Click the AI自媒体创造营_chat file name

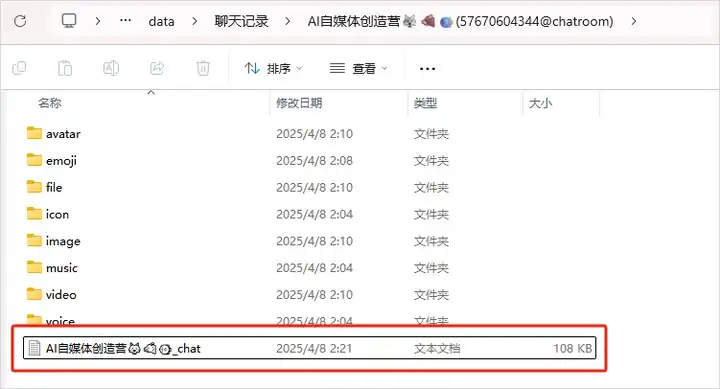pyautogui.click(x=123, y=349)
